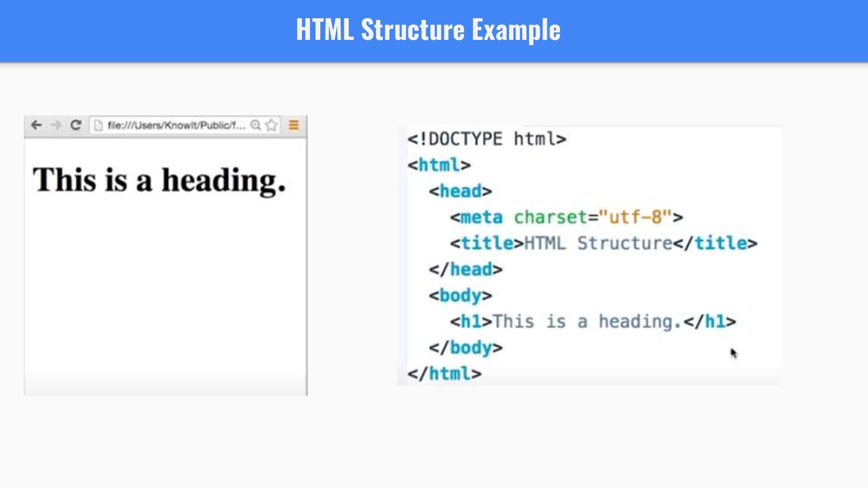Click the file:///Users/KnowIt URL field
The height and width of the screenshot is (488, 868).
click(176, 125)
